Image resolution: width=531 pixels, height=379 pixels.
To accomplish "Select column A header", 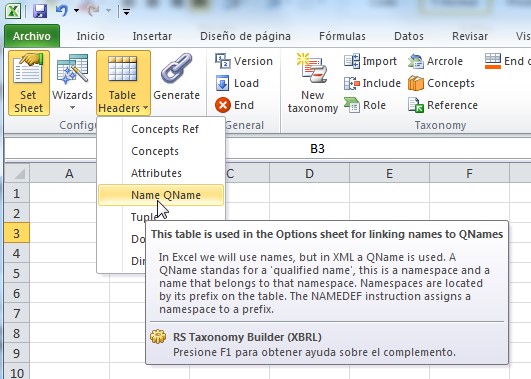I will [69, 173].
